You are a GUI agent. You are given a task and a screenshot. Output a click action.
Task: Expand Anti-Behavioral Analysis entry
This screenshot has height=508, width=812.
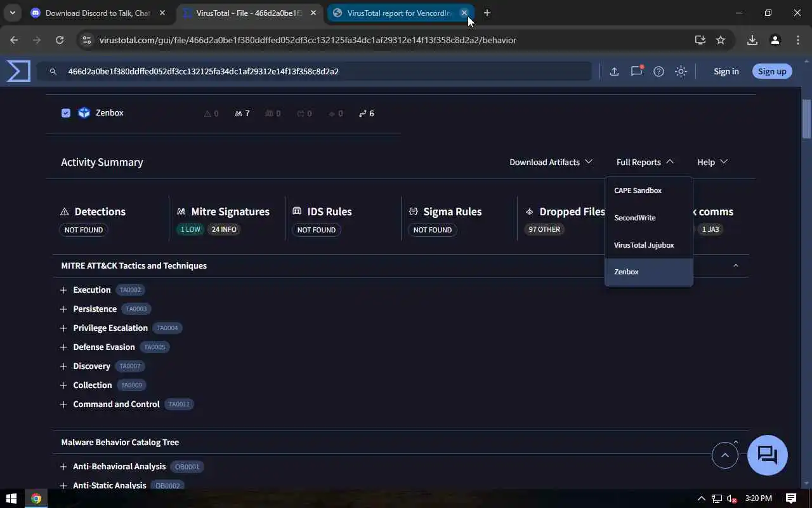coord(63,467)
